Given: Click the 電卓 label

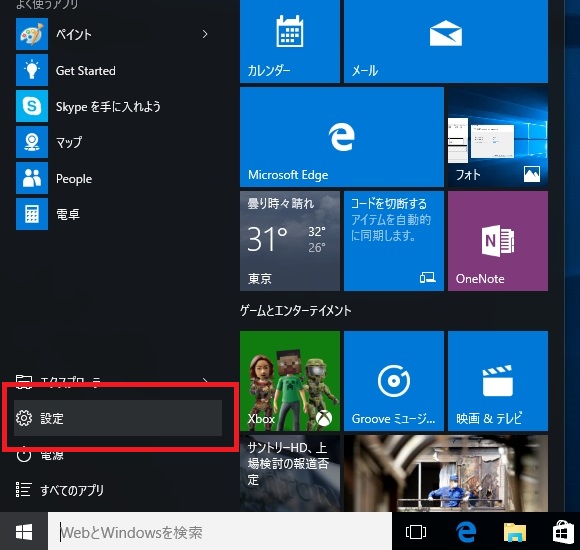Looking at the screenshot, I should coord(68,214).
